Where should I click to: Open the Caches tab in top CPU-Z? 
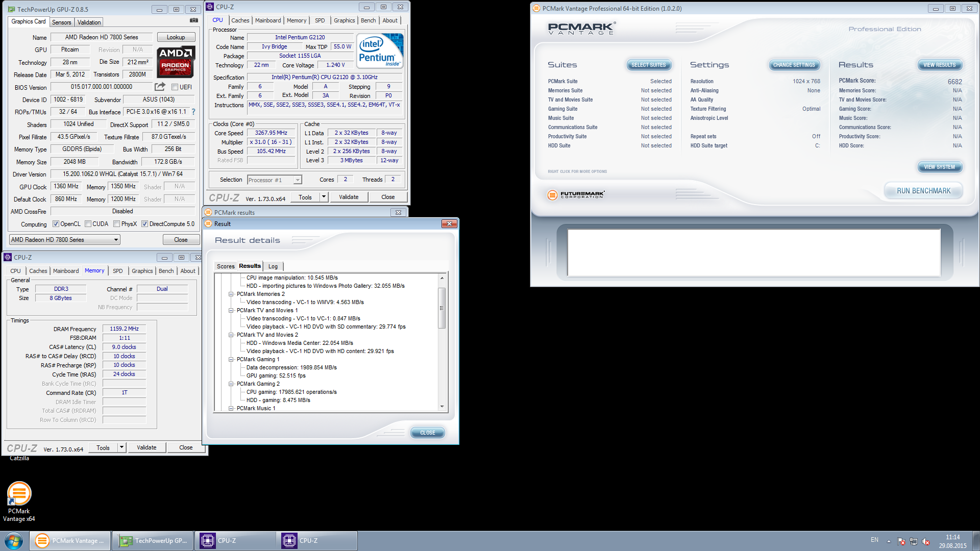[240, 20]
